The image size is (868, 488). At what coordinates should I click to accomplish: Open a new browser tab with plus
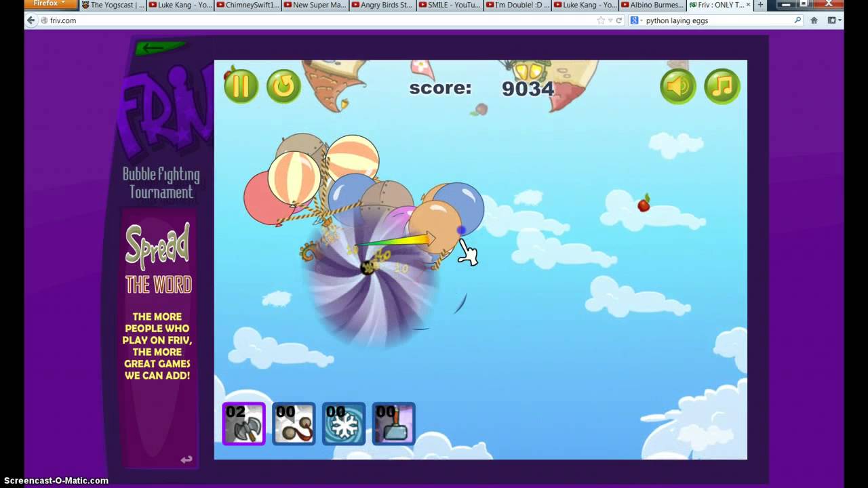click(760, 5)
